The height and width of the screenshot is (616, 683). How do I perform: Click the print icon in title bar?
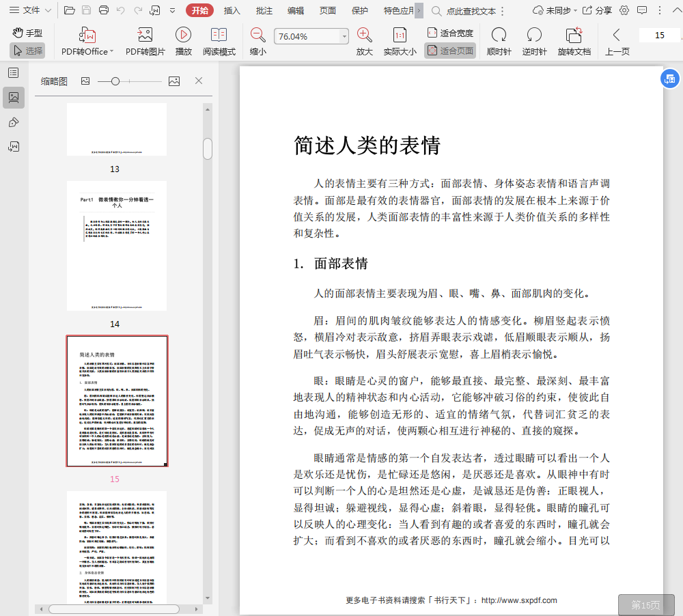click(x=104, y=10)
